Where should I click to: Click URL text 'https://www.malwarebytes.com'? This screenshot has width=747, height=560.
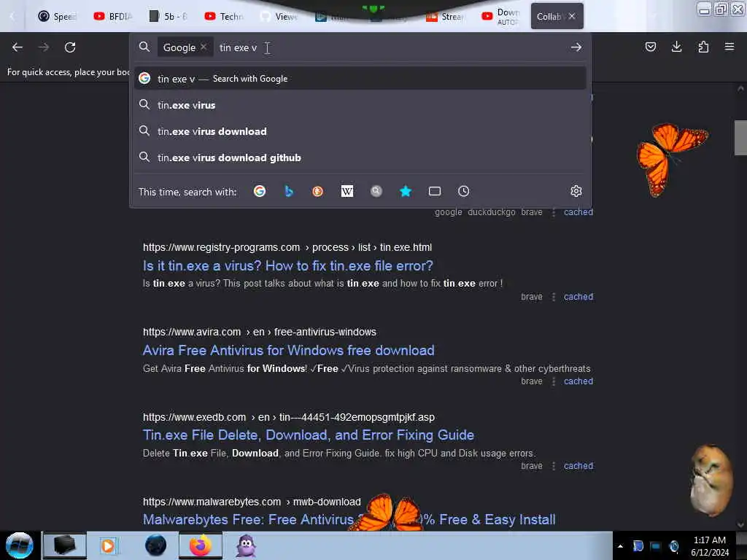coord(212,502)
